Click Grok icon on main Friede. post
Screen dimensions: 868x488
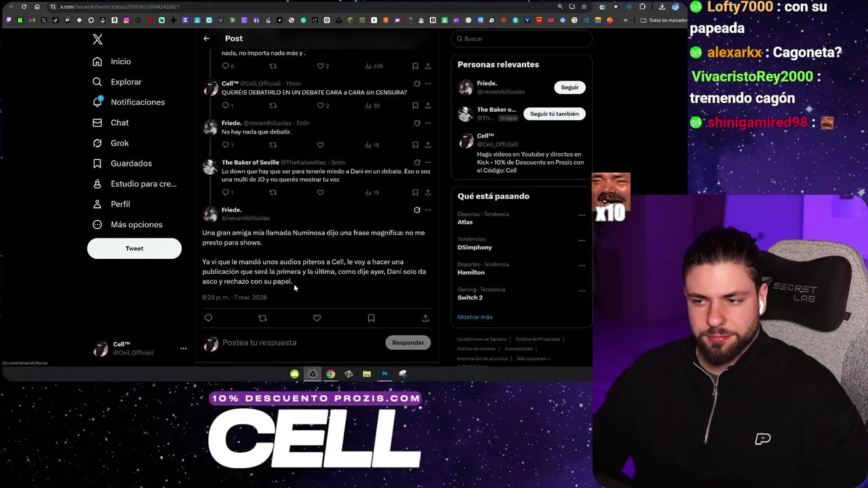(x=417, y=210)
